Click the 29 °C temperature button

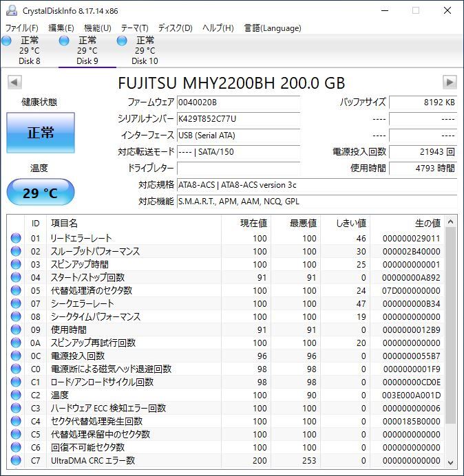pyautogui.click(x=41, y=192)
